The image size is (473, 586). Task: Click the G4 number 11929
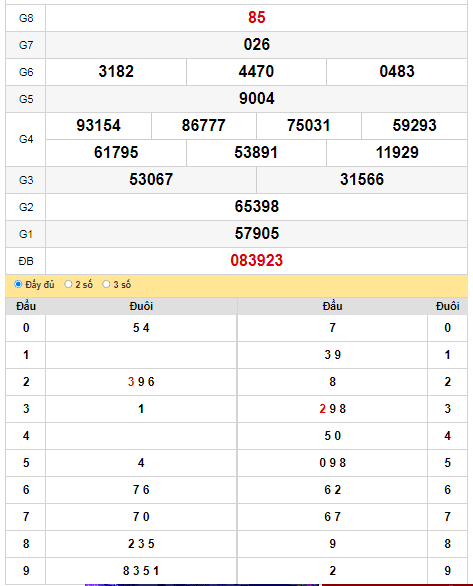pos(397,152)
